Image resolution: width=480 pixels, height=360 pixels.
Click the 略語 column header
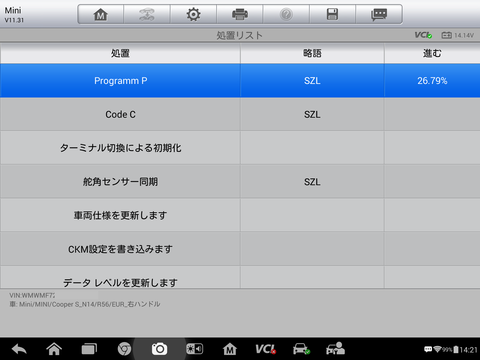pyautogui.click(x=312, y=53)
